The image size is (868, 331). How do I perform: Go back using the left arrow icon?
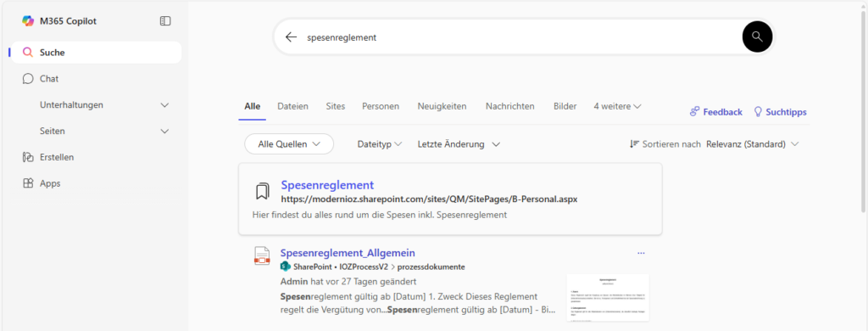coord(292,37)
